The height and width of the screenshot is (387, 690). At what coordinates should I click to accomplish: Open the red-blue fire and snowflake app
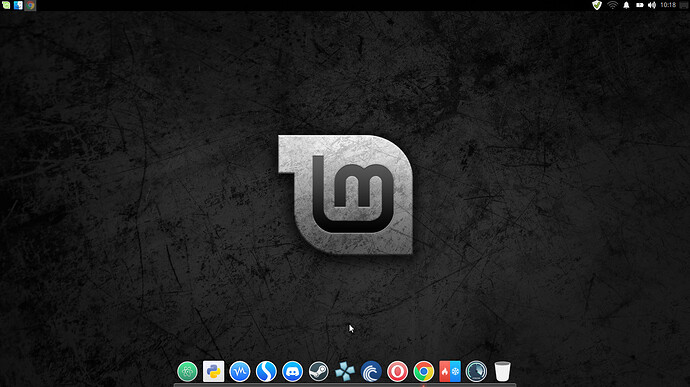tap(450, 372)
